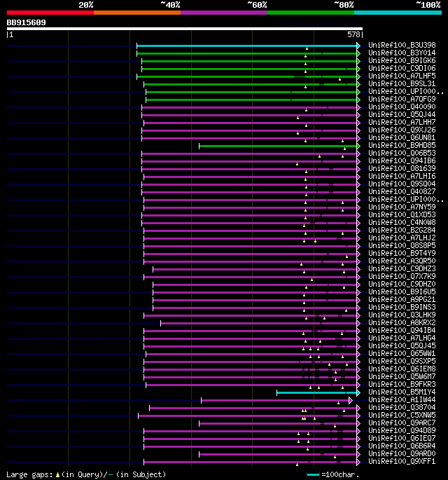Click the UniRef100_C9DHZ3 label
The height and width of the screenshot is (480, 448).
pos(402,268)
